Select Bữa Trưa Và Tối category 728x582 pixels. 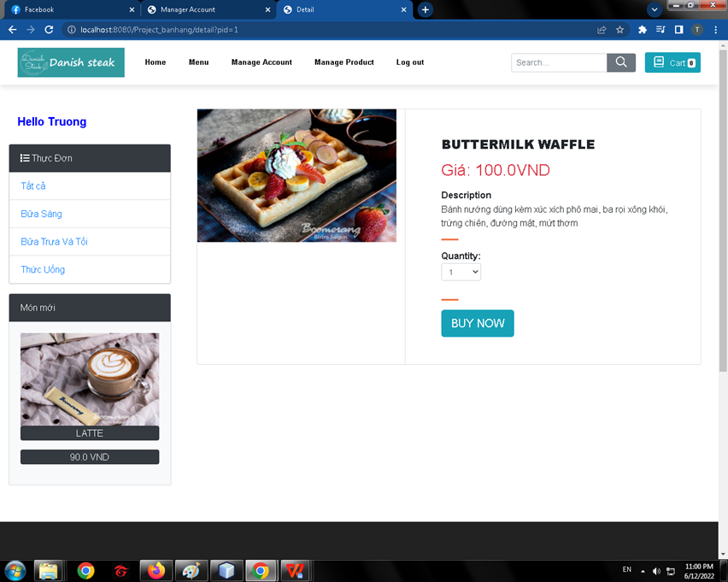pos(90,242)
